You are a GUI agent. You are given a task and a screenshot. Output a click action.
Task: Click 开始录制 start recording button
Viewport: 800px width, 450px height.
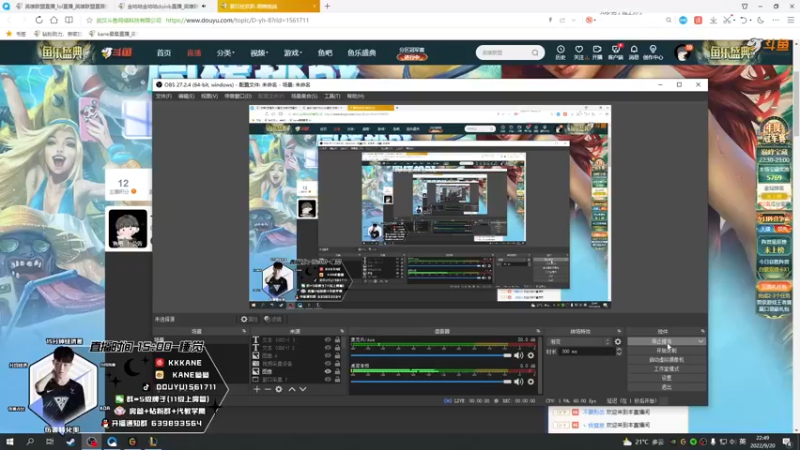[666, 351]
